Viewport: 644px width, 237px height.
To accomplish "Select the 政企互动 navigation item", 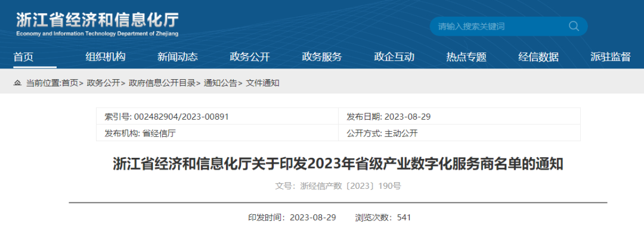I will [394, 57].
